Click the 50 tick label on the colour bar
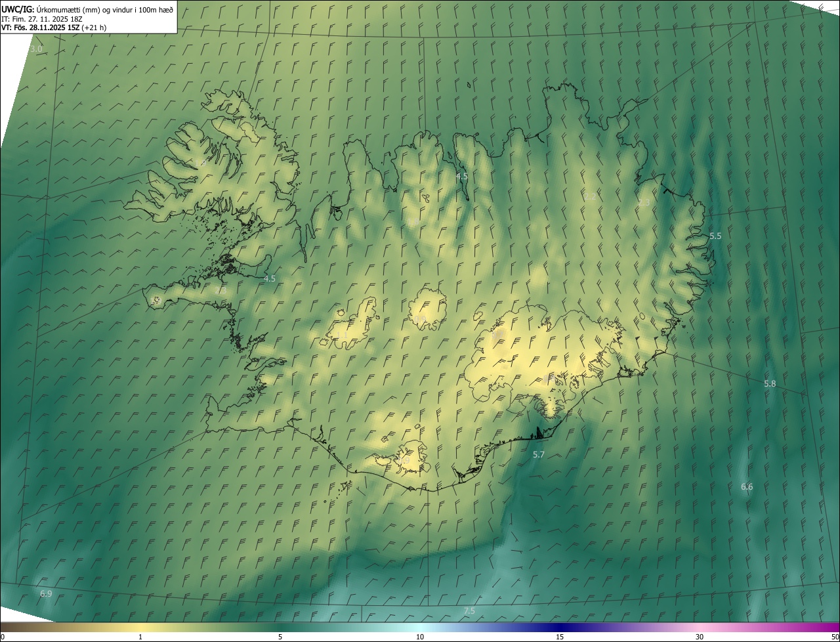The height and width of the screenshot is (642, 840). click(x=835, y=637)
